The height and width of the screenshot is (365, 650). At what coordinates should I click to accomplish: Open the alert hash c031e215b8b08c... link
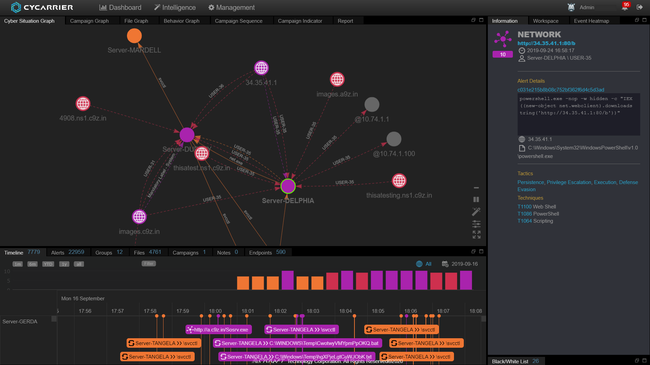pos(560,90)
